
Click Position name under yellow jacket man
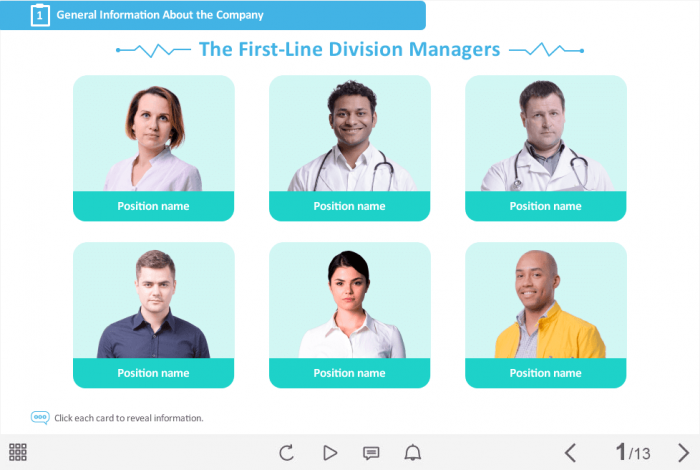pyautogui.click(x=546, y=373)
